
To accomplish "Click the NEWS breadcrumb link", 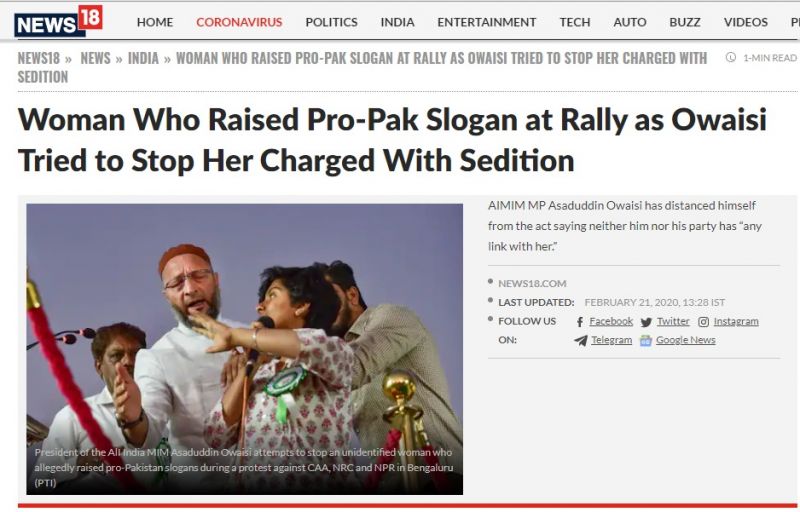I will coord(95,58).
